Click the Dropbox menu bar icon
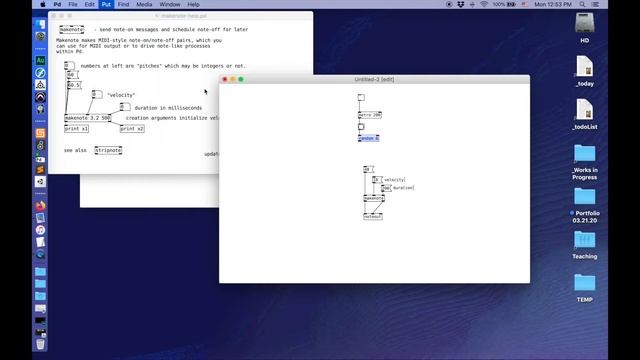Viewport: 640px width, 360px height. coord(460,4)
